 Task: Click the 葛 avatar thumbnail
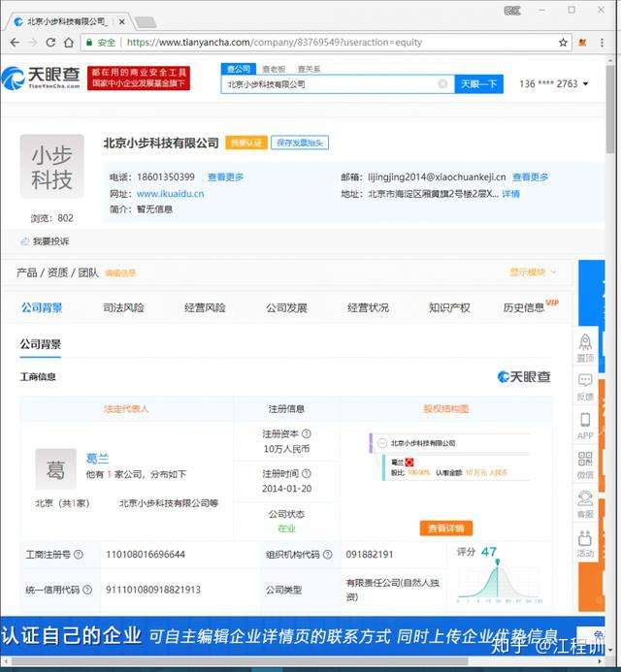click(x=55, y=469)
